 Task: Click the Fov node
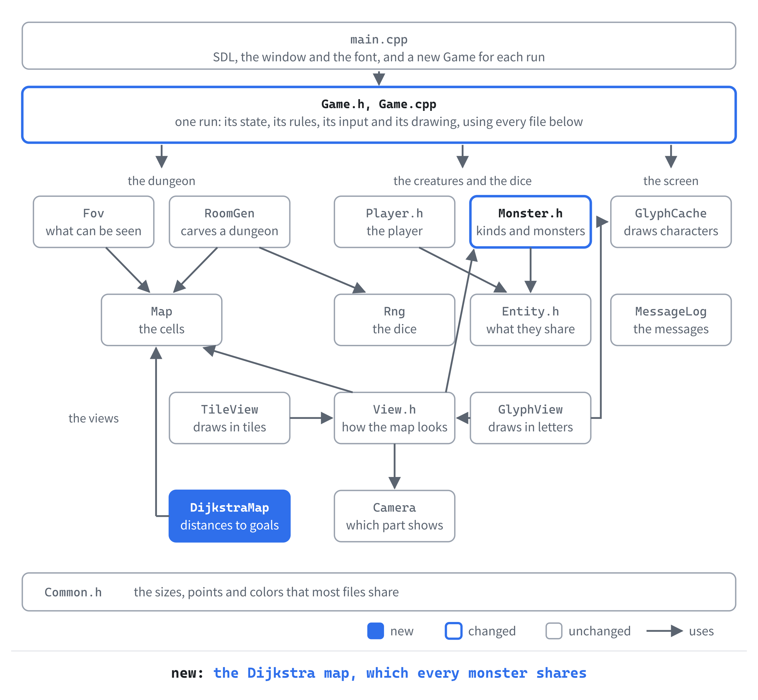(93, 222)
